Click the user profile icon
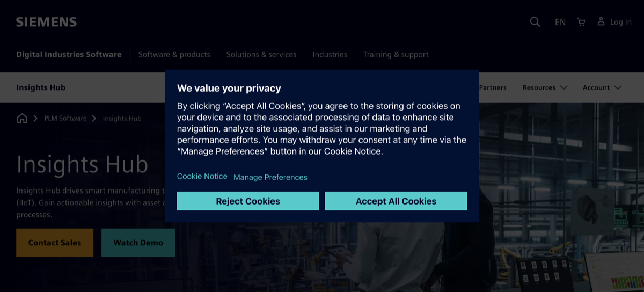Screen dimensions: 644x292 pyautogui.click(x=601, y=21)
